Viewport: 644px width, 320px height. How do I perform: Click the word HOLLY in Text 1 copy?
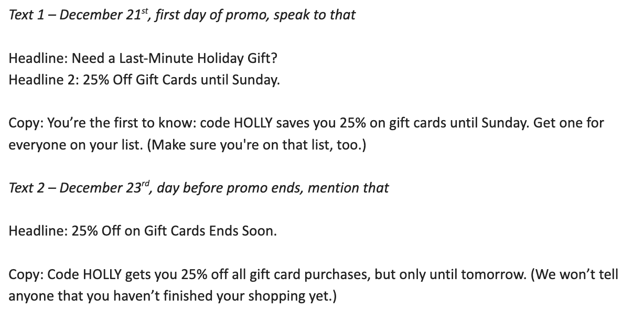(x=254, y=123)
